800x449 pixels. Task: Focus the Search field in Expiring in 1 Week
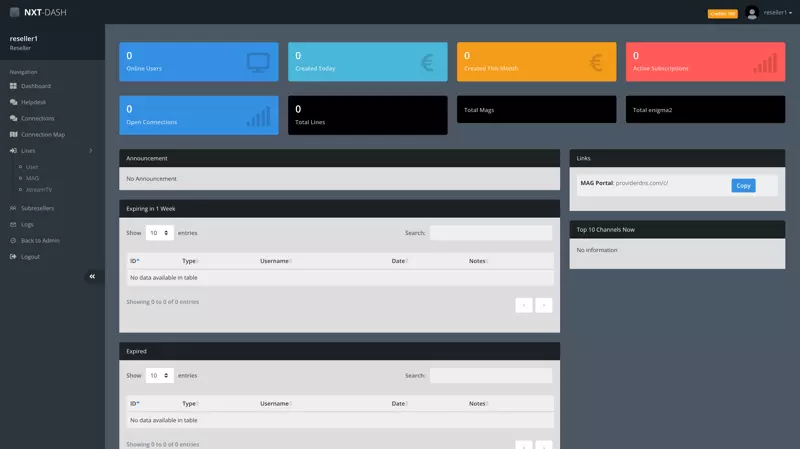pyautogui.click(x=490, y=233)
